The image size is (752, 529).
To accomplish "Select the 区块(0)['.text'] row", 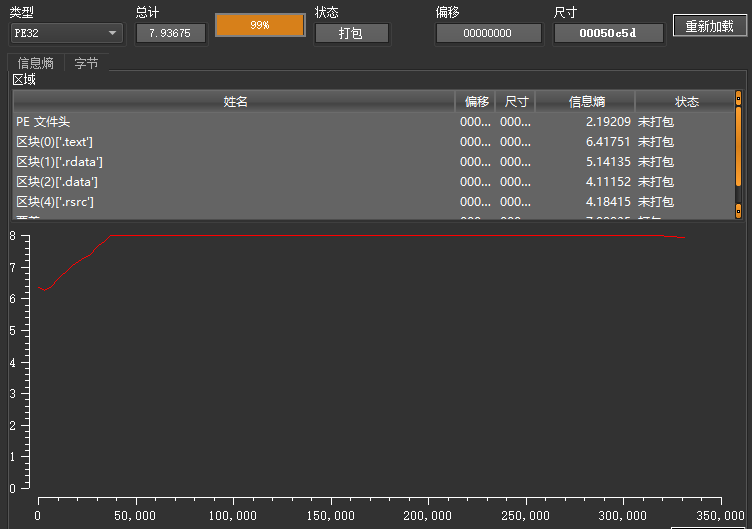I will (x=374, y=142).
